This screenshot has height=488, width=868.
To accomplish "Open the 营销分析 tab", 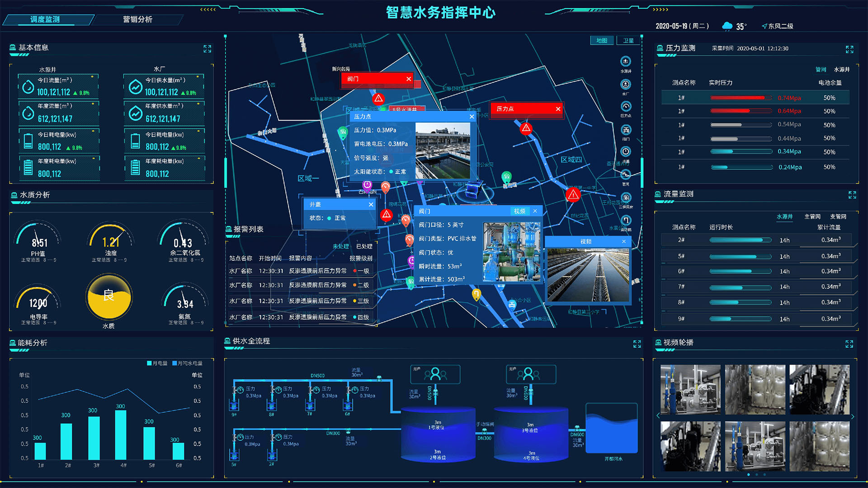I will click(x=137, y=19).
